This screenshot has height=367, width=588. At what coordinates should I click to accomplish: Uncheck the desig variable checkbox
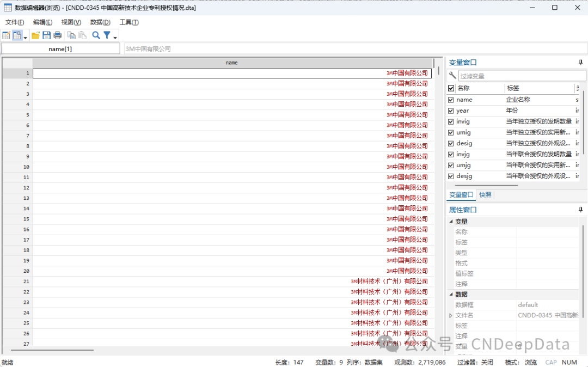[451, 144]
